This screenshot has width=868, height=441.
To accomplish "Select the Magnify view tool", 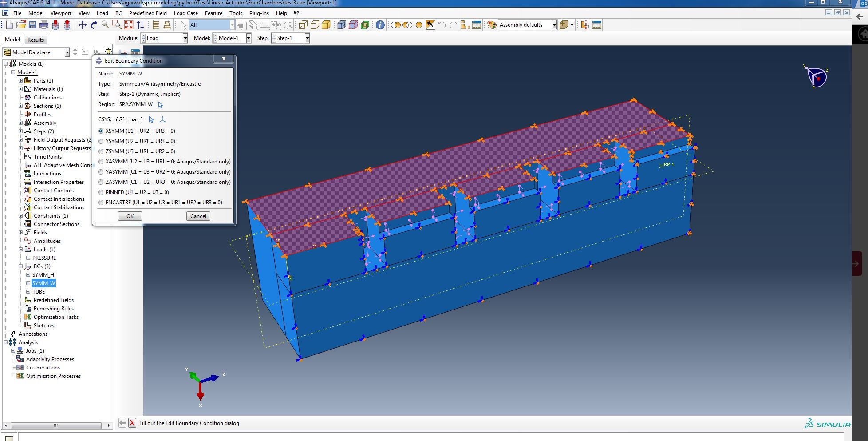I will pyautogui.click(x=105, y=25).
